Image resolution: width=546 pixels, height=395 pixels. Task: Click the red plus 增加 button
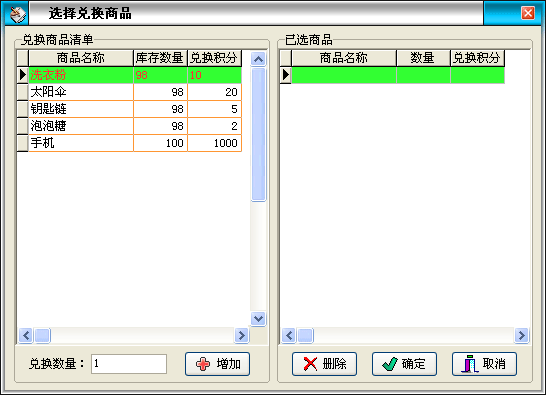[217, 364]
